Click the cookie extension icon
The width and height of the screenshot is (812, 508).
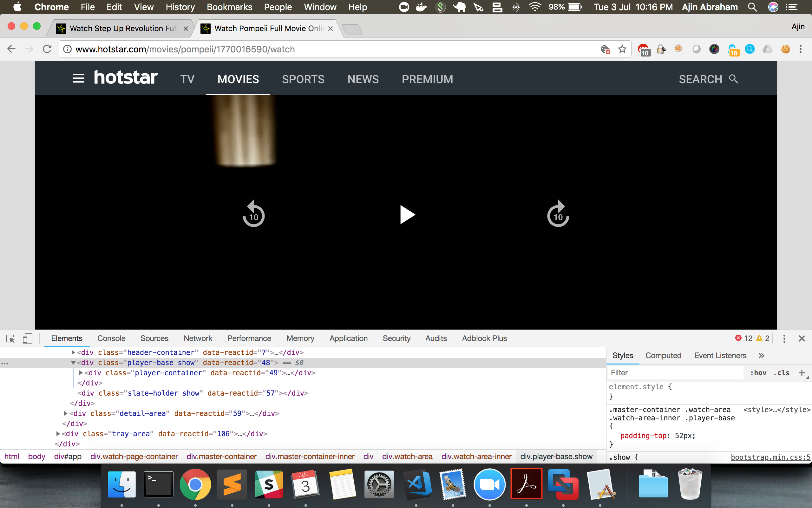[x=785, y=49]
